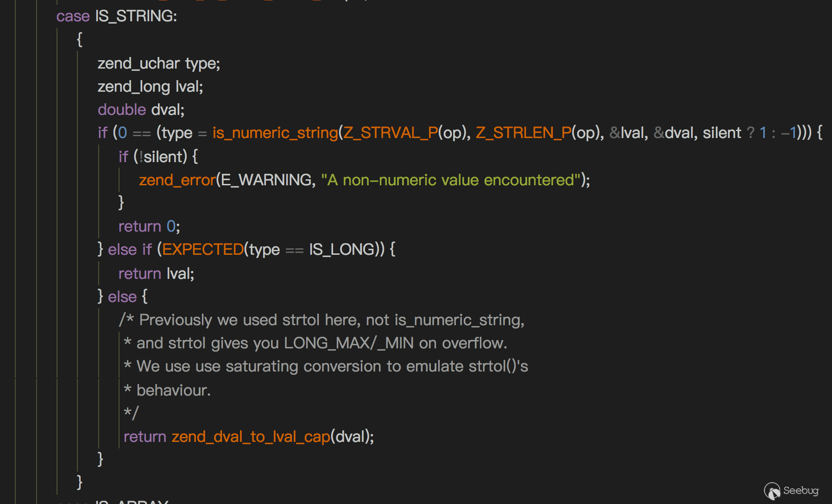This screenshot has width=832, height=504.
Task: Click the "A non-numeric value encountered" string
Action: (x=450, y=180)
